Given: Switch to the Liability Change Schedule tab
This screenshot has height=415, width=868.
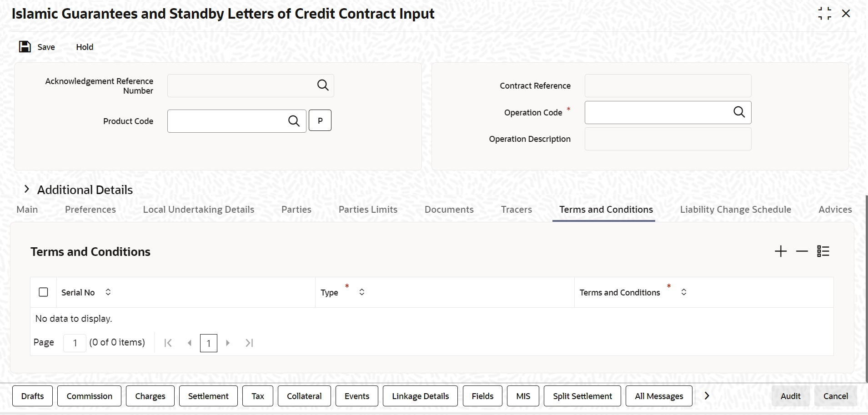Looking at the screenshot, I should (736, 210).
